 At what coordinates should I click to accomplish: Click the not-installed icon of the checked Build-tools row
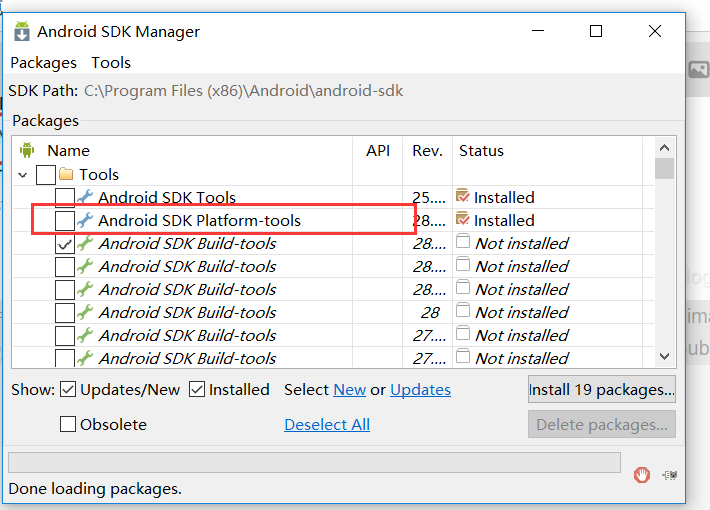(463, 241)
